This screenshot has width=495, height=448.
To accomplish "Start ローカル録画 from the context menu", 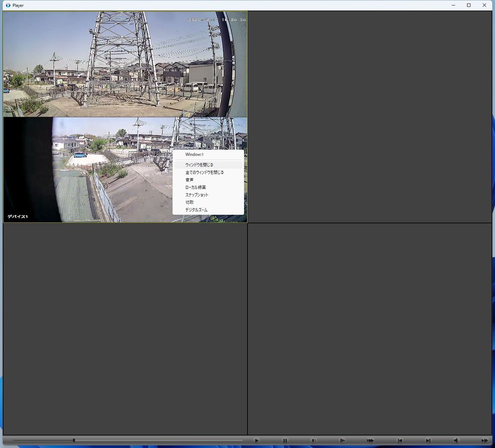I will 195,187.
